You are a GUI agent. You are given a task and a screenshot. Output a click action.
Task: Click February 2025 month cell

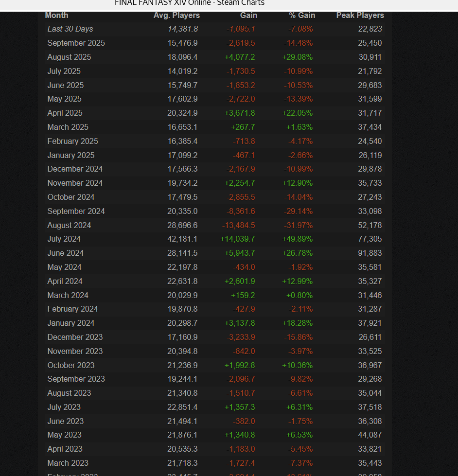pos(73,141)
